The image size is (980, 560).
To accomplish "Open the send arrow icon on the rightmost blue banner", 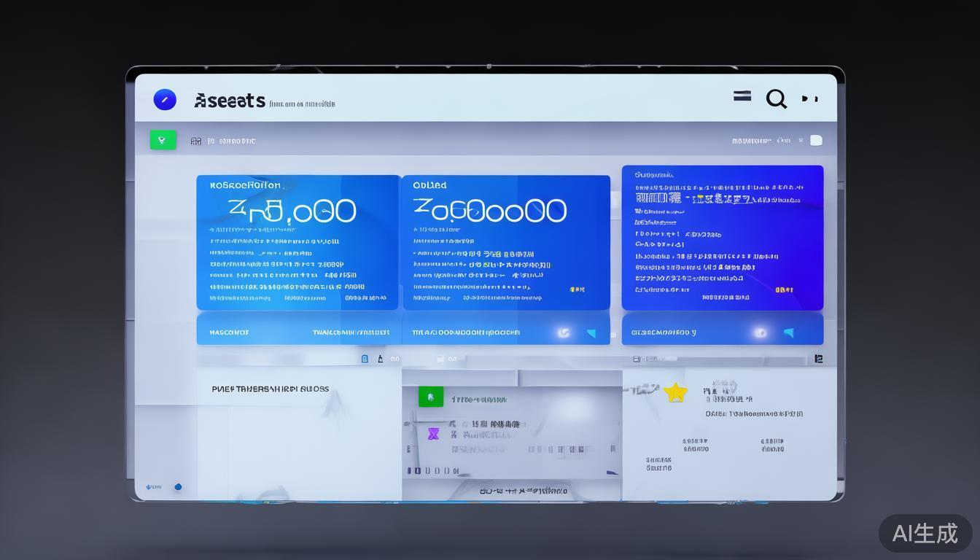I will point(789,332).
